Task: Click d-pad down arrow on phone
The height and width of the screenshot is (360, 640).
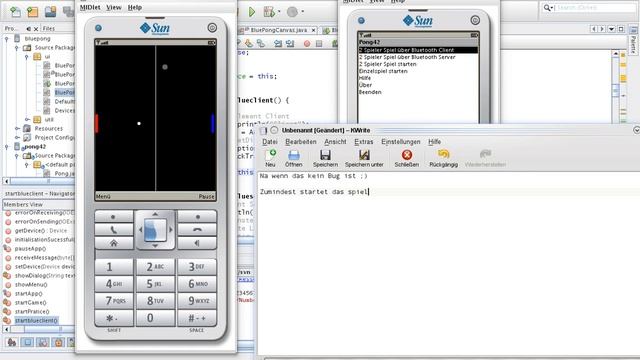Action: (x=155, y=246)
